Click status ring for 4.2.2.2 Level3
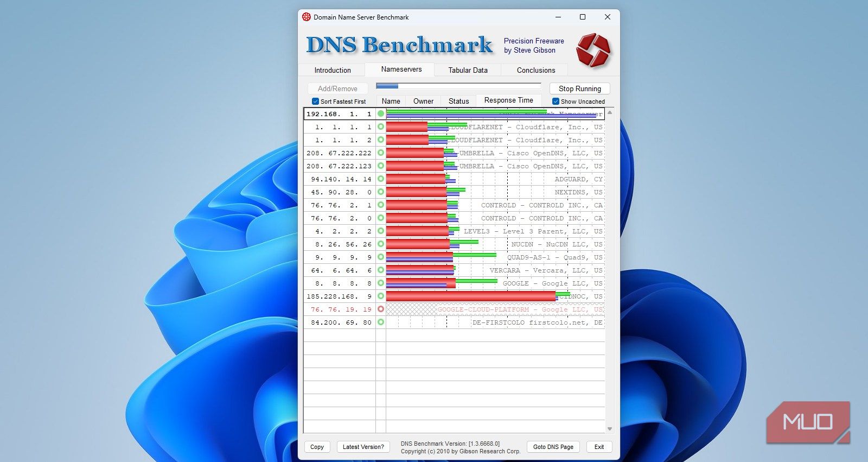 coord(381,231)
